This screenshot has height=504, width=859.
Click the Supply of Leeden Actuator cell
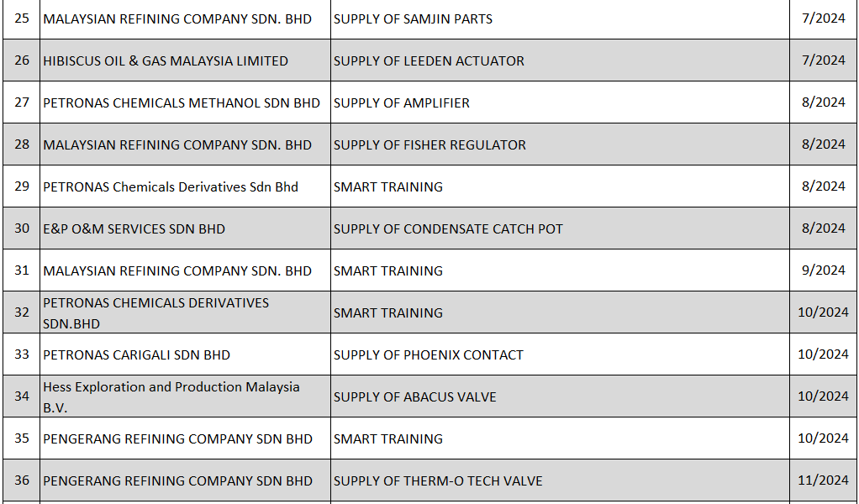pyautogui.click(x=429, y=60)
